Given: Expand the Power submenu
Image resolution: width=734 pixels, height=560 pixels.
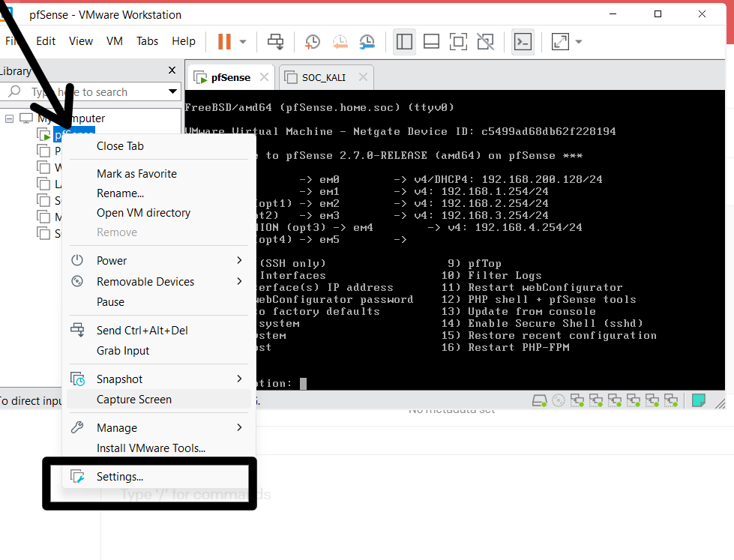Looking at the screenshot, I should pyautogui.click(x=159, y=261).
